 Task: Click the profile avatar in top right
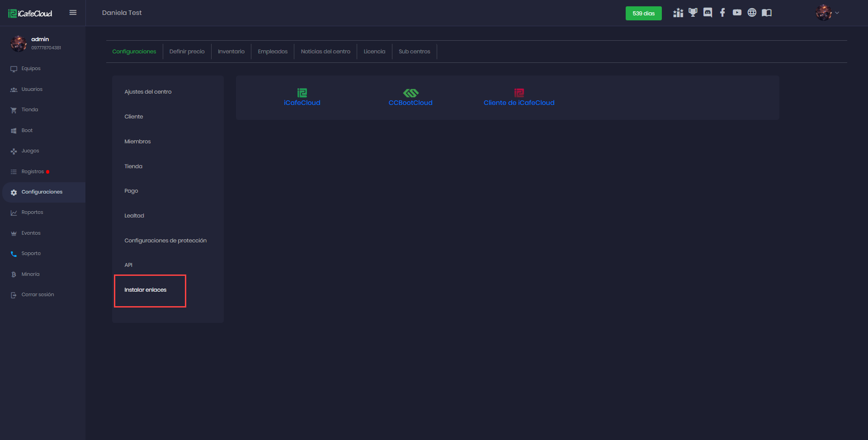point(824,13)
